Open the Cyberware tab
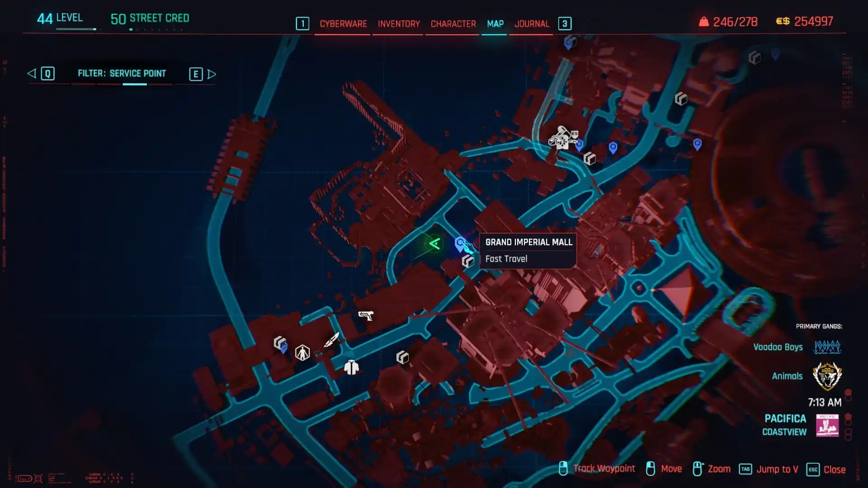 (343, 23)
